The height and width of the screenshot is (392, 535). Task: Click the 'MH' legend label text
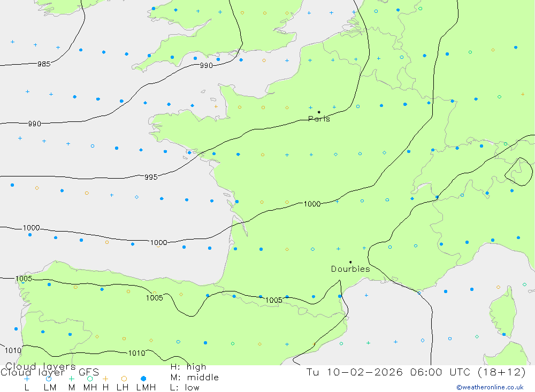point(90,388)
